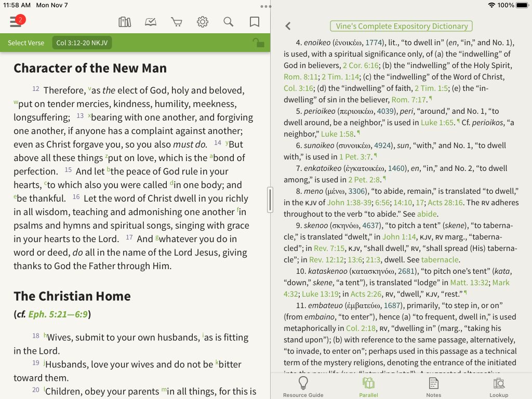This screenshot has width=532, height=399.
Task: Open footnote g before 'whatever you do'
Action: [157, 237]
